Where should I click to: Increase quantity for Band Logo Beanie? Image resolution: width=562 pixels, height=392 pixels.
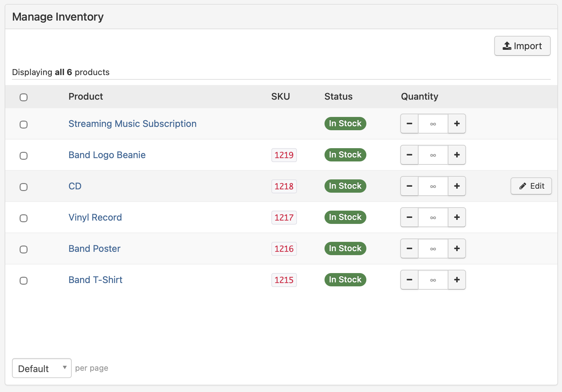[457, 155]
